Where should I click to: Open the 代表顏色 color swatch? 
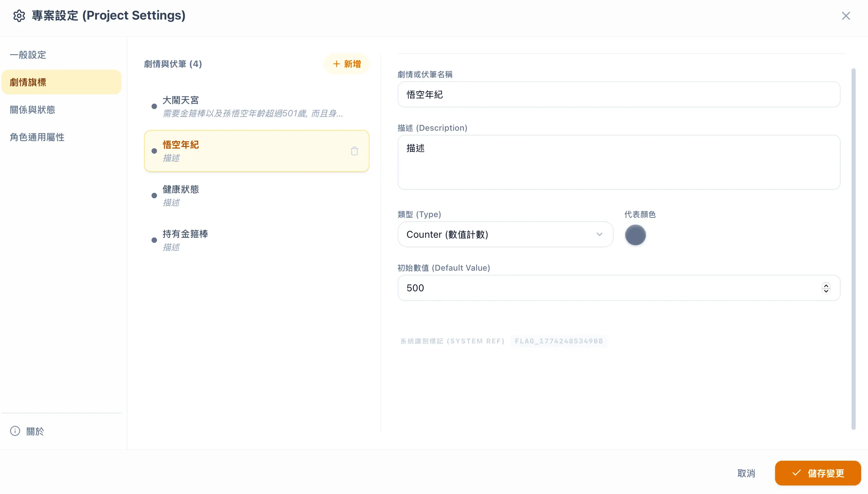(635, 235)
